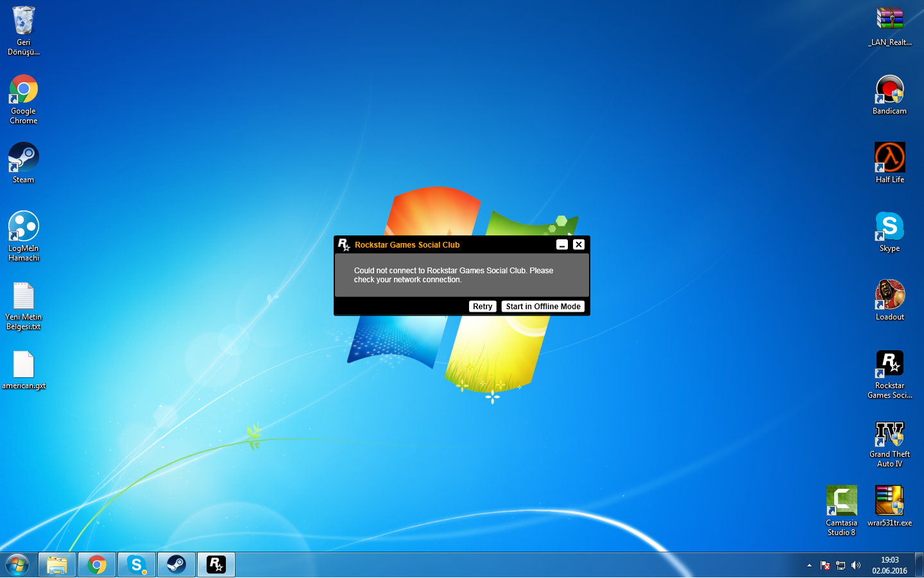Open the Action Center flag icon
Image resolution: width=924 pixels, height=578 pixels.
[825, 565]
